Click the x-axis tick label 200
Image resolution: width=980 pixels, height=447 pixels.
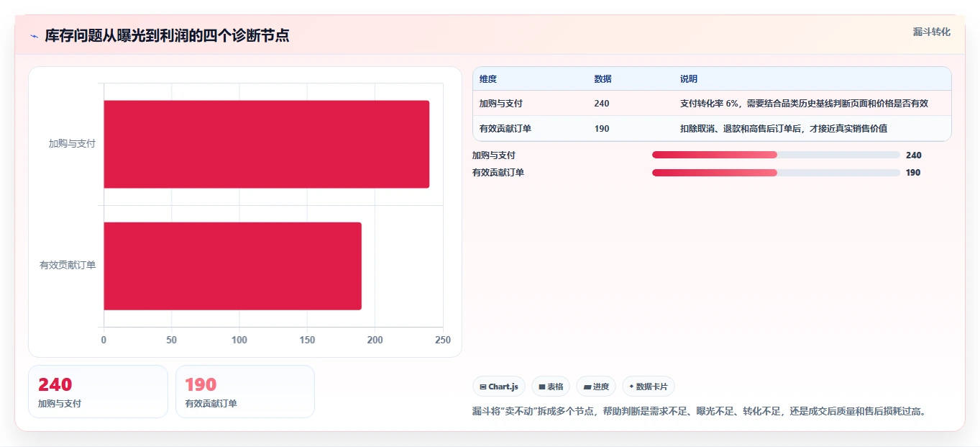[375, 340]
